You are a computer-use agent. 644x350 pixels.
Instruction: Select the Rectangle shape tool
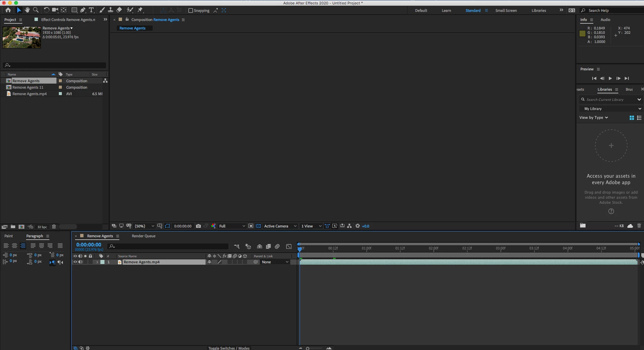[x=74, y=10]
